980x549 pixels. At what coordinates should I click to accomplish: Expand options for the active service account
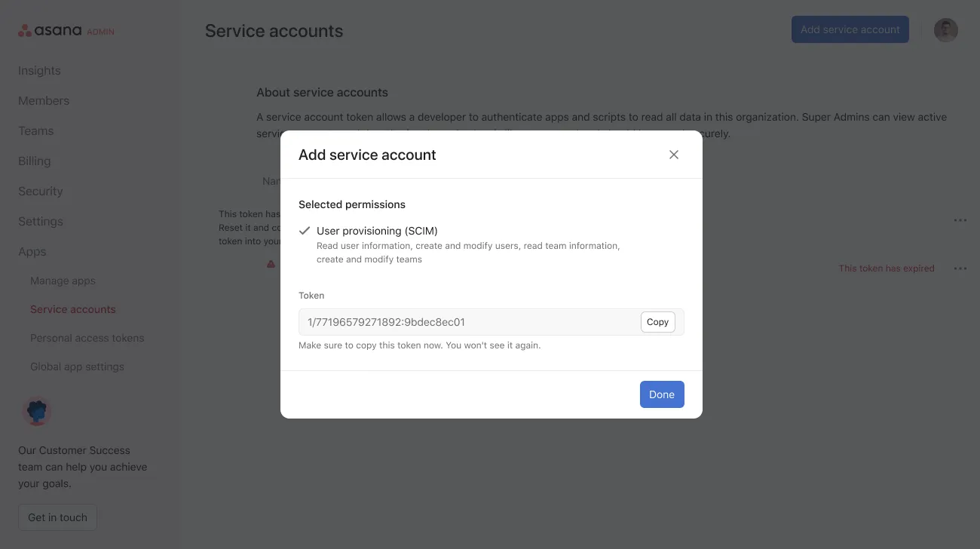pos(960,219)
